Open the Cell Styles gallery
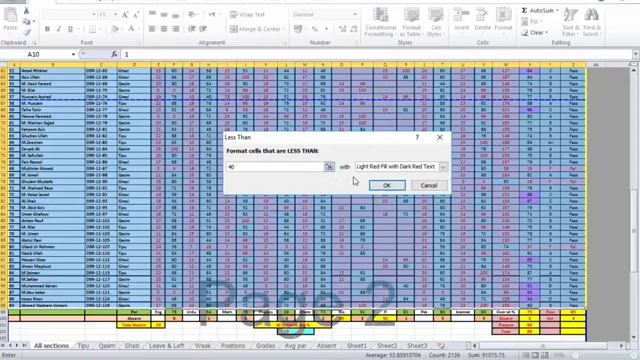The image size is (640, 360). [436, 22]
